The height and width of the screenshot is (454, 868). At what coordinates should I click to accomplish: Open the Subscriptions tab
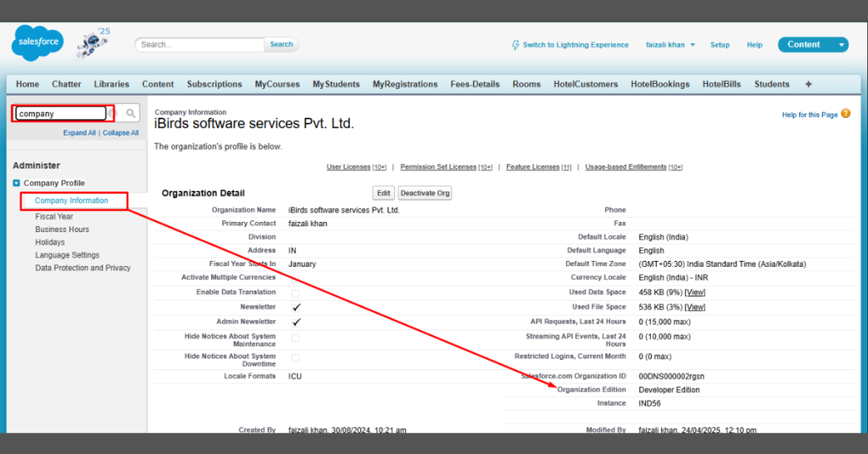(x=214, y=84)
